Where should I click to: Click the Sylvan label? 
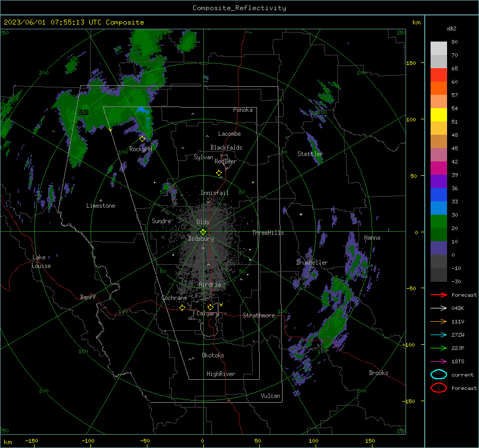(203, 157)
